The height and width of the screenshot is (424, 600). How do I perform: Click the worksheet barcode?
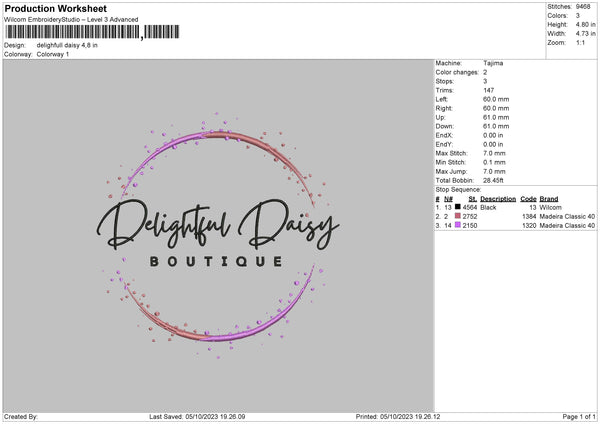(92, 32)
